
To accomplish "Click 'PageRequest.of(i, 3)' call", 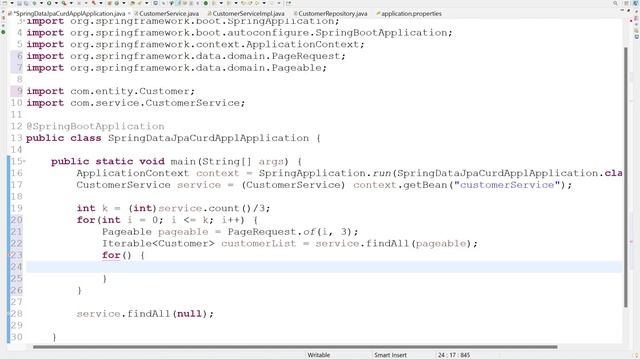I will pyautogui.click(x=290, y=232).
